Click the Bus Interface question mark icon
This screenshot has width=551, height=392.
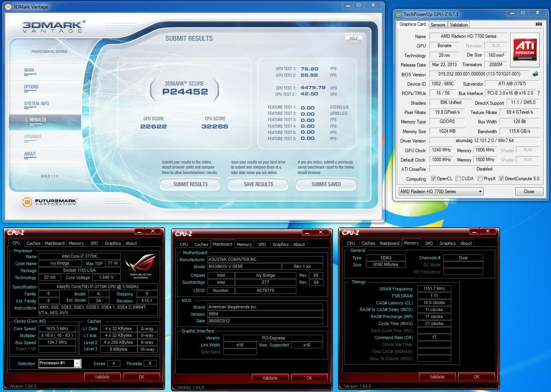539,93
